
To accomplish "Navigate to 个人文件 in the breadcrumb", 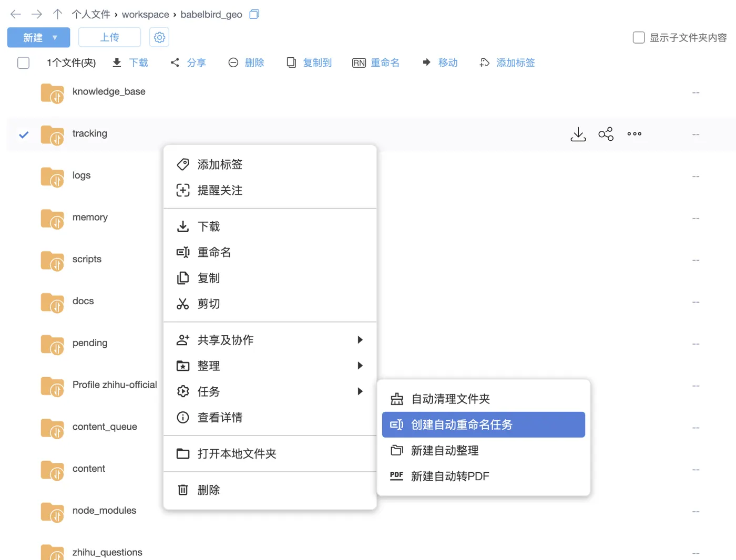I will tap(91, 15).
